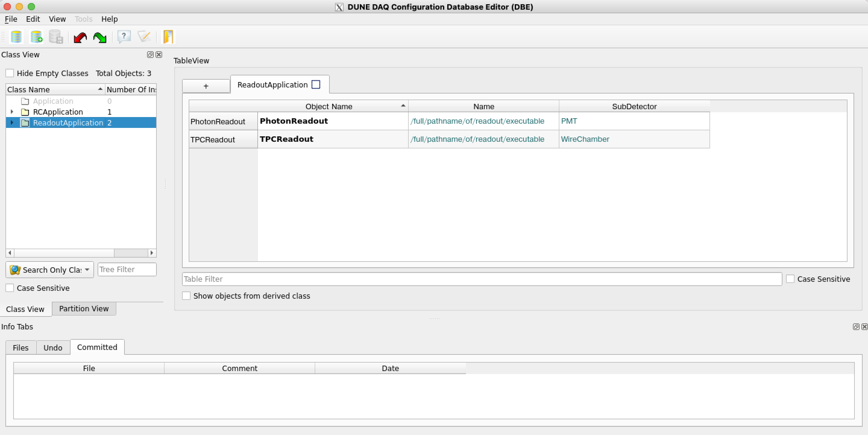Click the Open Database cylinder icon

point(16,37)
